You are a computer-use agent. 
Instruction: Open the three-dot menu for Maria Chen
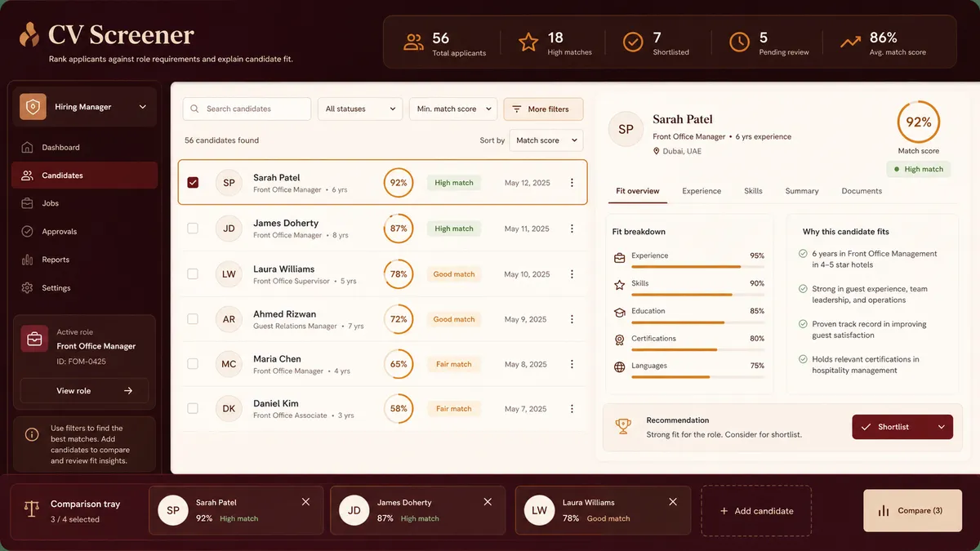point(572,364)
